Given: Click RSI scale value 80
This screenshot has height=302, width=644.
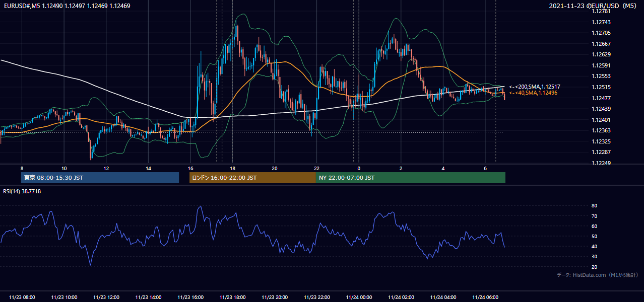Looking at the screenshot, I should click(594, 206).
